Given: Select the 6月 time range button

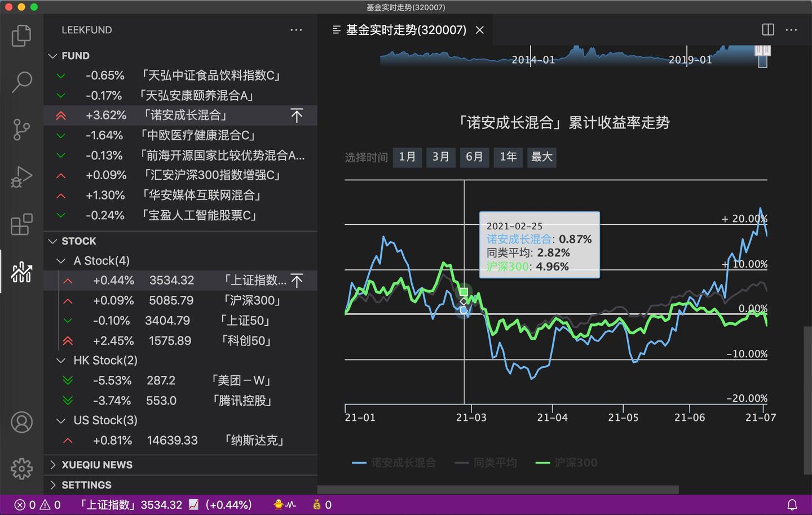Looking at the screenshot, I should click(474, 157).
